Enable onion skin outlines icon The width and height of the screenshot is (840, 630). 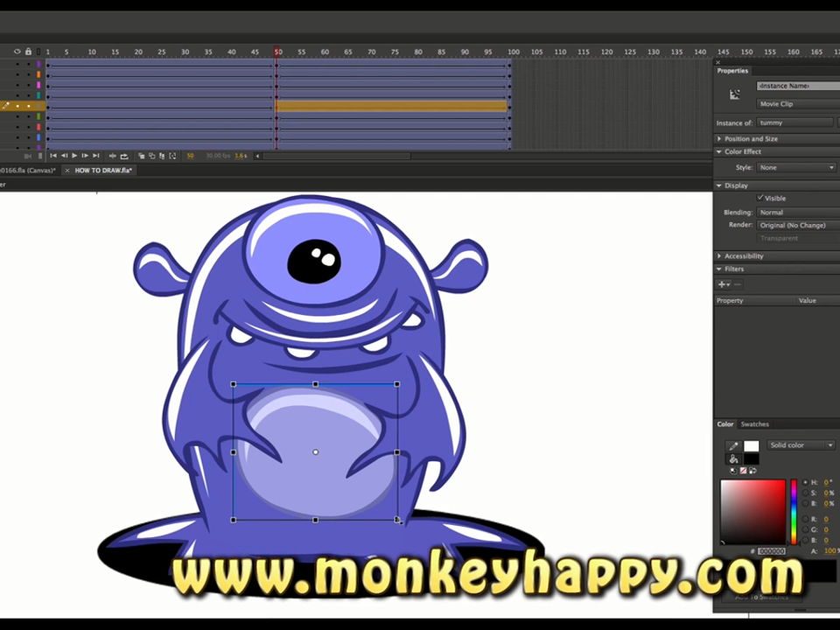pos(151,156)
